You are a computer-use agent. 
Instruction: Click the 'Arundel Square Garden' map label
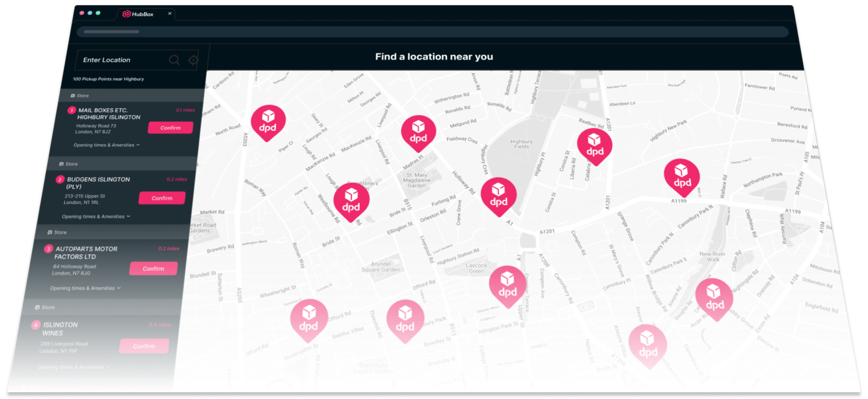point(381,267)
